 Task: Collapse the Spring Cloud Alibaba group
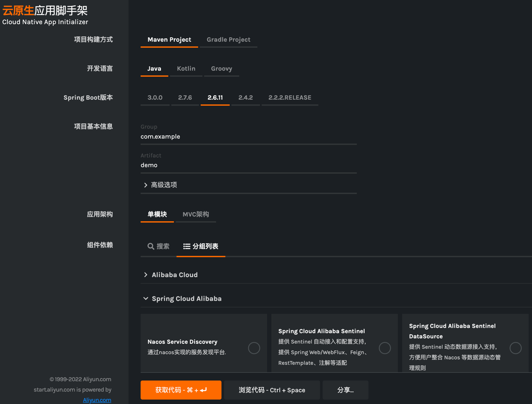point(186,299)
